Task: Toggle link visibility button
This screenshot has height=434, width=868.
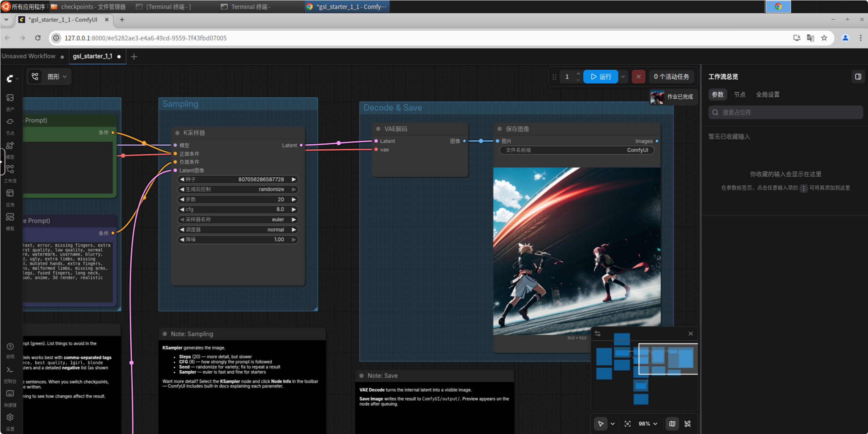Action: (x=688, y=423)
